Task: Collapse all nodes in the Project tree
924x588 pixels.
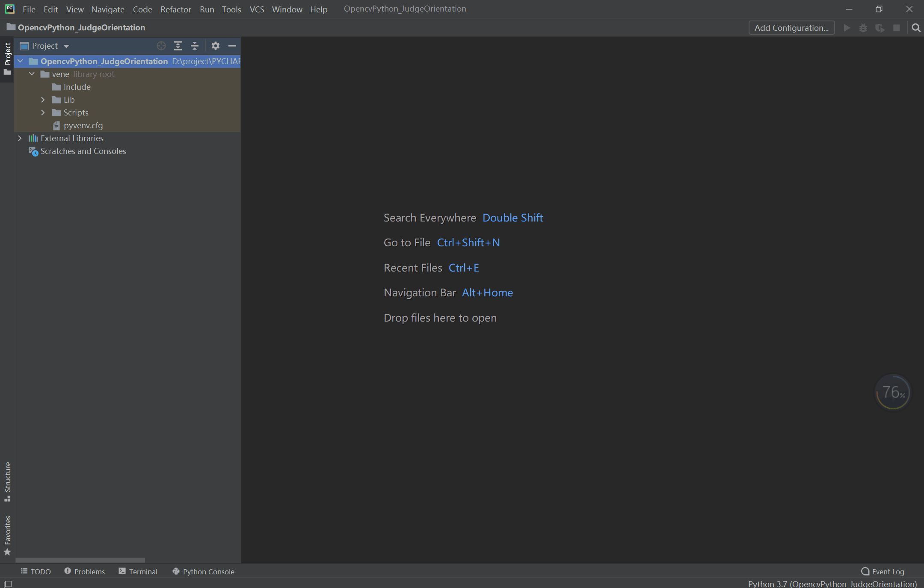Action: [195, 46]
